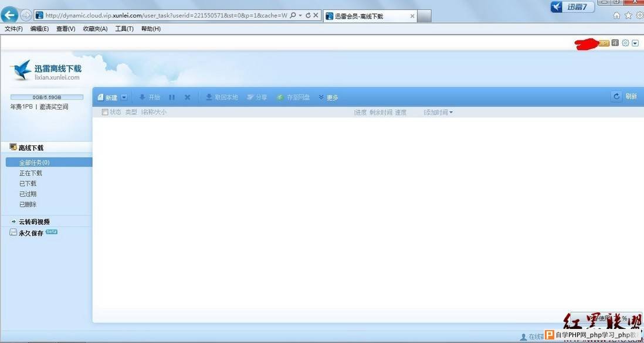The width and height of the screenshot is (644, 343).
Task: Expand the account dropdown arrow
Action: point(635,43)
